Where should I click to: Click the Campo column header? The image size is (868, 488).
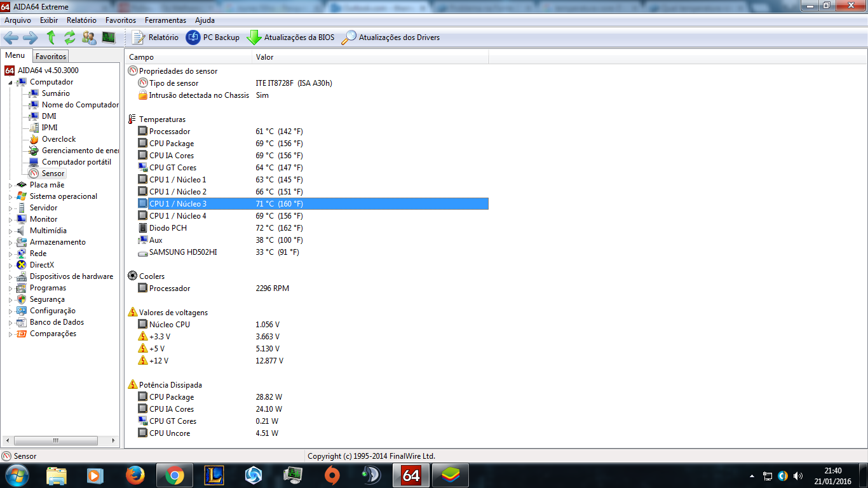(x=189, y=57)
